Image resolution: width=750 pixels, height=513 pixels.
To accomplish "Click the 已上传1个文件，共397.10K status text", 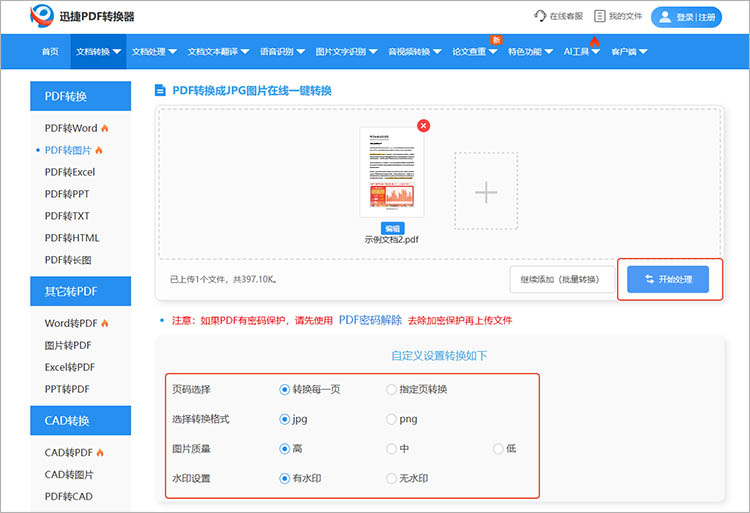I will 223,279.
